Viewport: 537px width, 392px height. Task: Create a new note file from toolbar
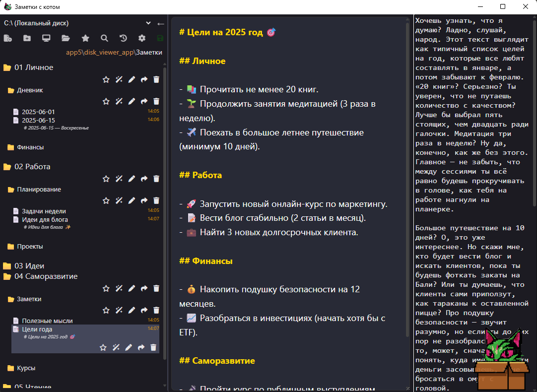coord(7,38)
